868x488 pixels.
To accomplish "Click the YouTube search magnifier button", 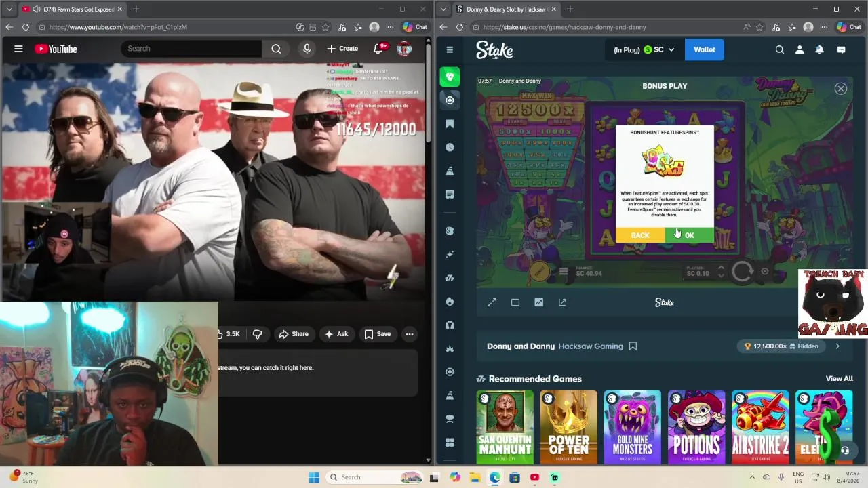I will tap(276, 49).
